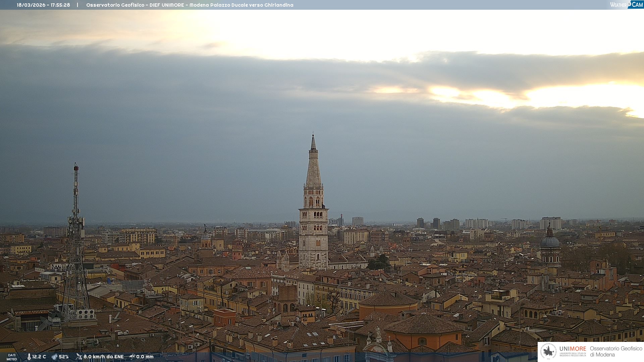The width and height of the screenshot is (644, 362).
Task: Select the 0.0 mm rainfall reading
Action: pos(145,357)
